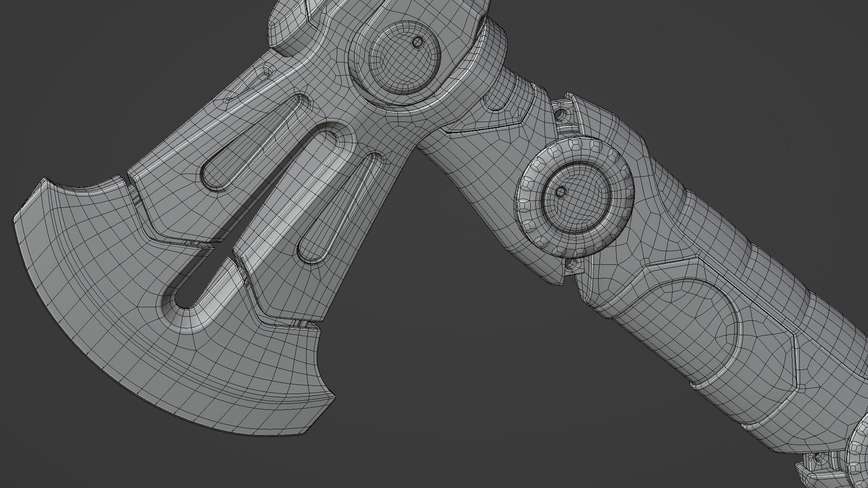868x488 pixels.
Task: Click the small hole in the studded dial's center cap
Action: point(561,192)
